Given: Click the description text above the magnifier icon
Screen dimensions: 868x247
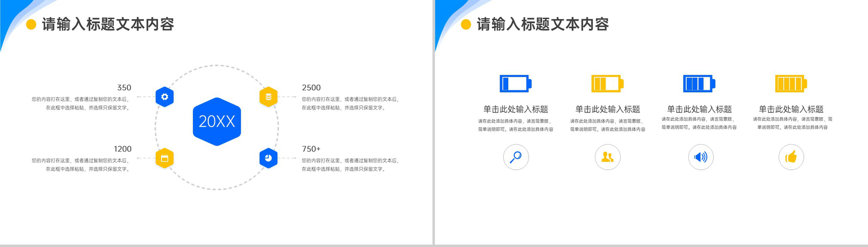Looking at the screenshot, I should pyautogui.click(x=516, y=125).
